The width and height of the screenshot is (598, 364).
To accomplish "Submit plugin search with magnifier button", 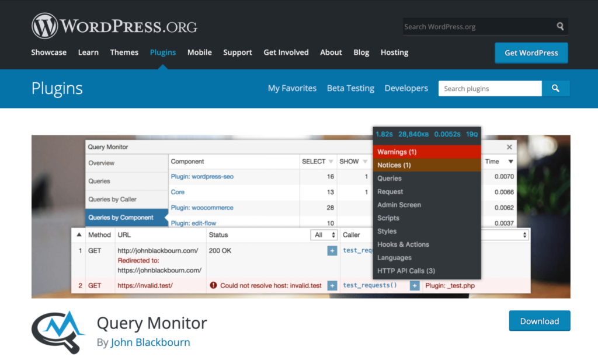I will click(x=556, y=88).
